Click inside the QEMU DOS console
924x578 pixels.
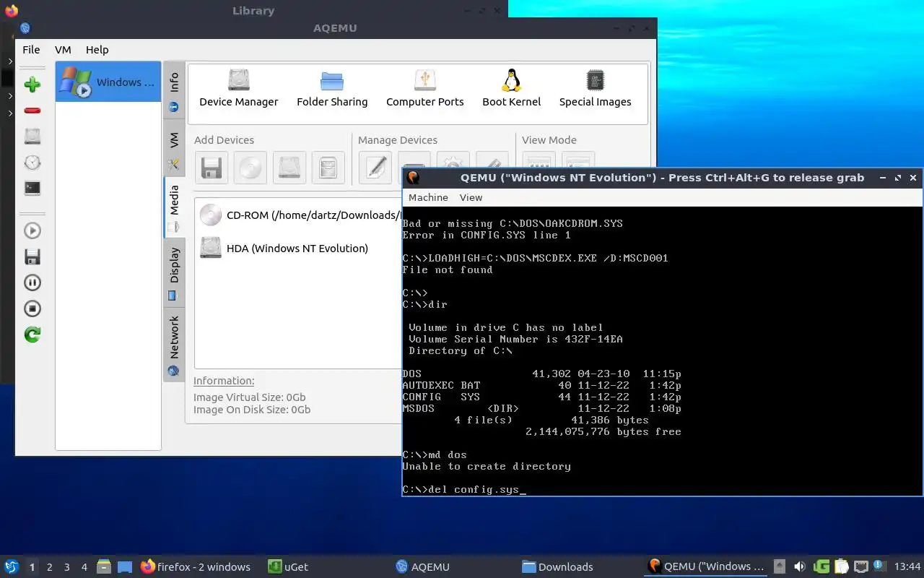tap(662, 351)
